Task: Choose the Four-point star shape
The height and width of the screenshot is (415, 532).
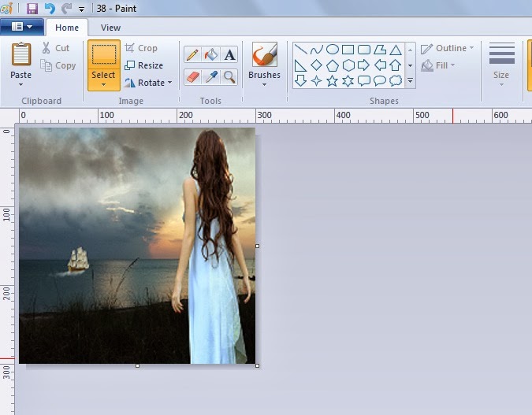Action: (x=317, y=80)
